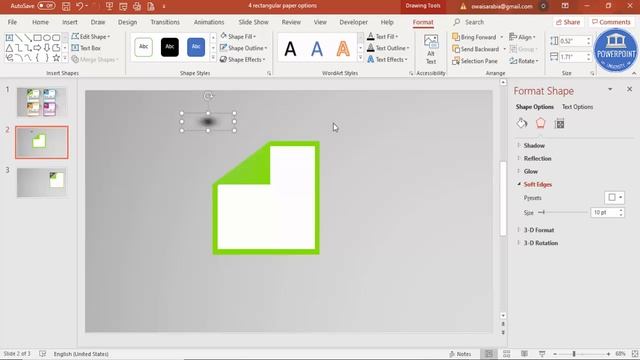The height and width of the screenshot is (360, 640).
Task: Pick the oval shape in Insert Shapes
Action: coord(47,38)
